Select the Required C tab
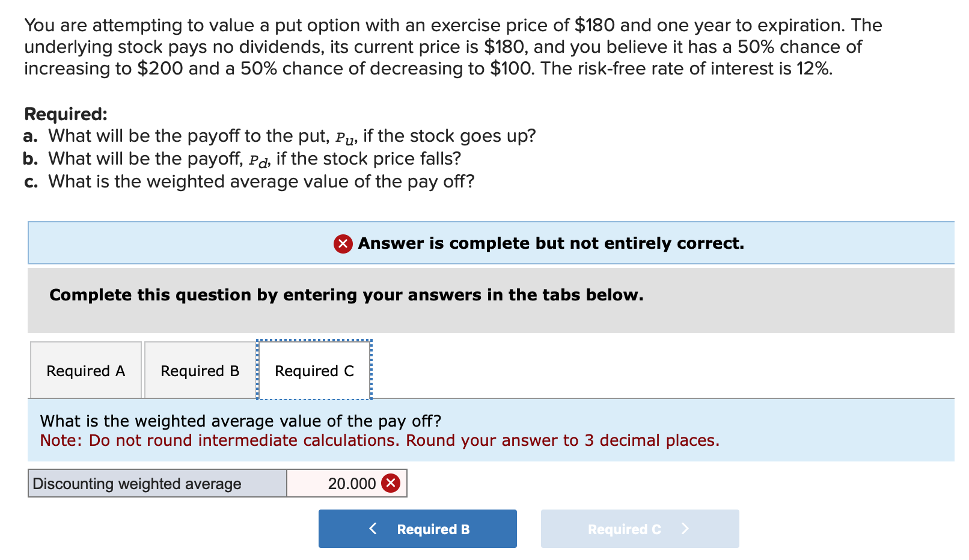Screen dimensions: 969x560 click(x=314, y=370)
